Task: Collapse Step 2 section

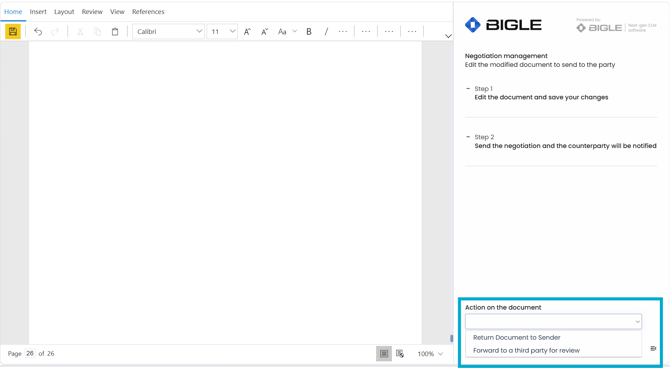Action: (468, 137)
